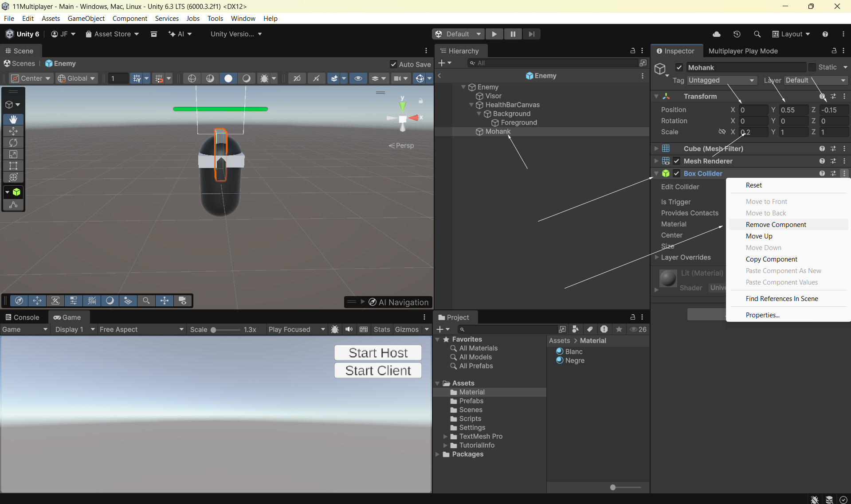Click the Start Client button
851x504 pixels.
[378, 371]
